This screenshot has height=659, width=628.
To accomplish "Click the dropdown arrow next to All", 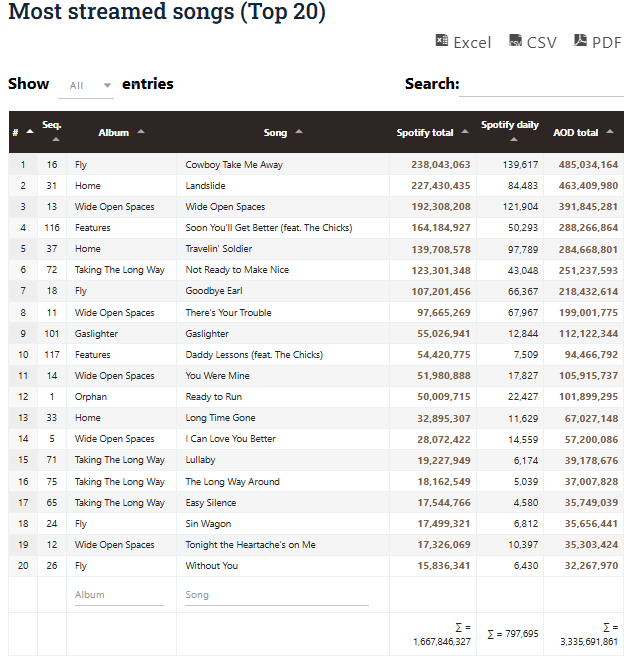I will pyautogui.click(x=108, y=86).
